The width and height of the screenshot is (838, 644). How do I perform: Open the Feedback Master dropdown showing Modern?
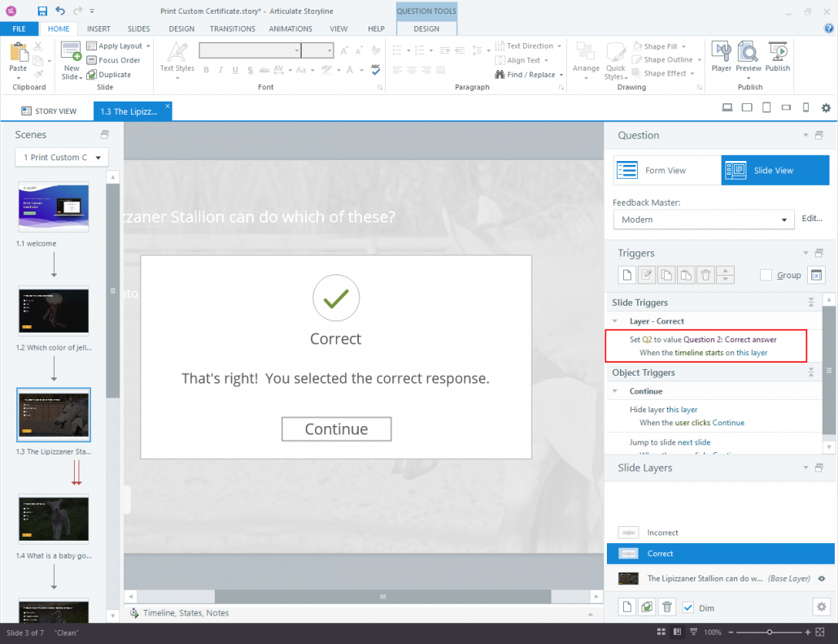(x=703, y=220)
